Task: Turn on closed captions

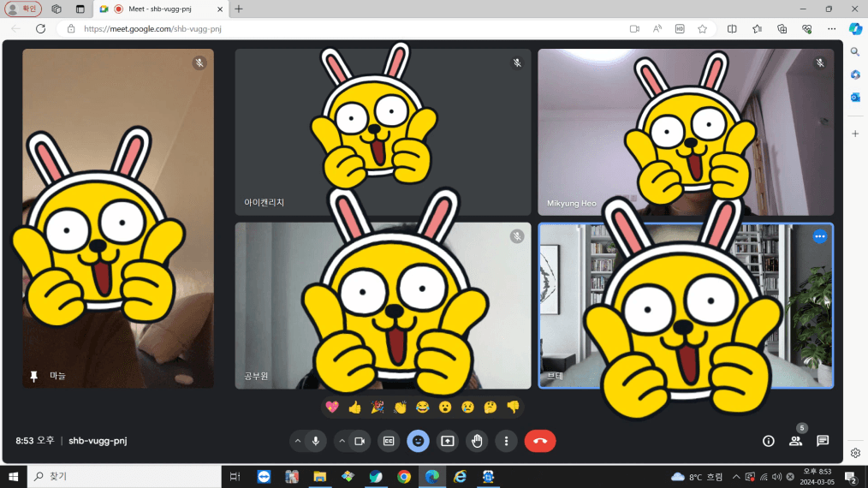Action: (x=389, y=442)
